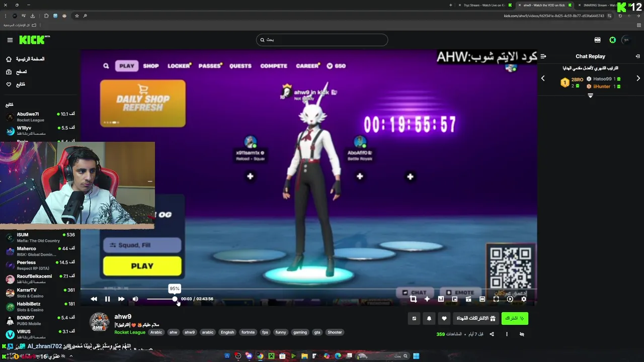Viewport: 644px width, 362px height.
Task: Open the ahw9 channel avatar
Action: [x=99, y=323]
